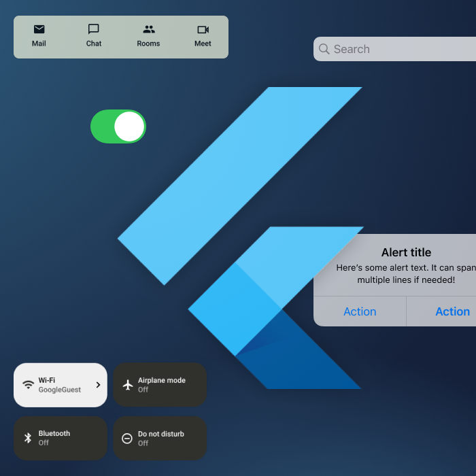Click the bold right Action button
This screenshot has height=476, width=476.
coord(441,311)
